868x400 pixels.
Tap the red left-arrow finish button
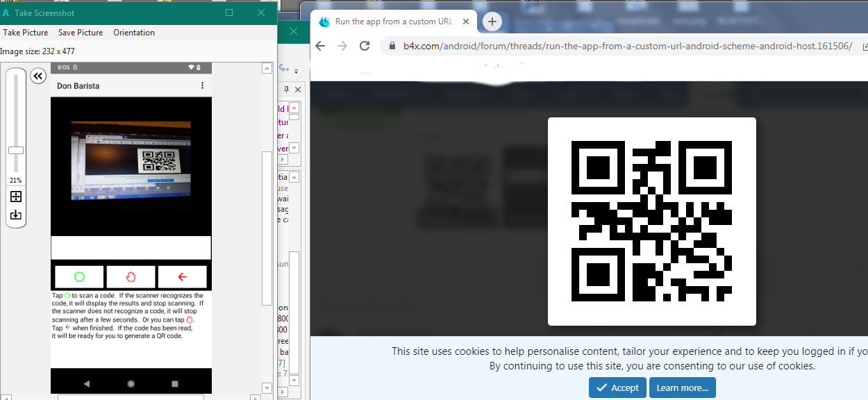183,276
